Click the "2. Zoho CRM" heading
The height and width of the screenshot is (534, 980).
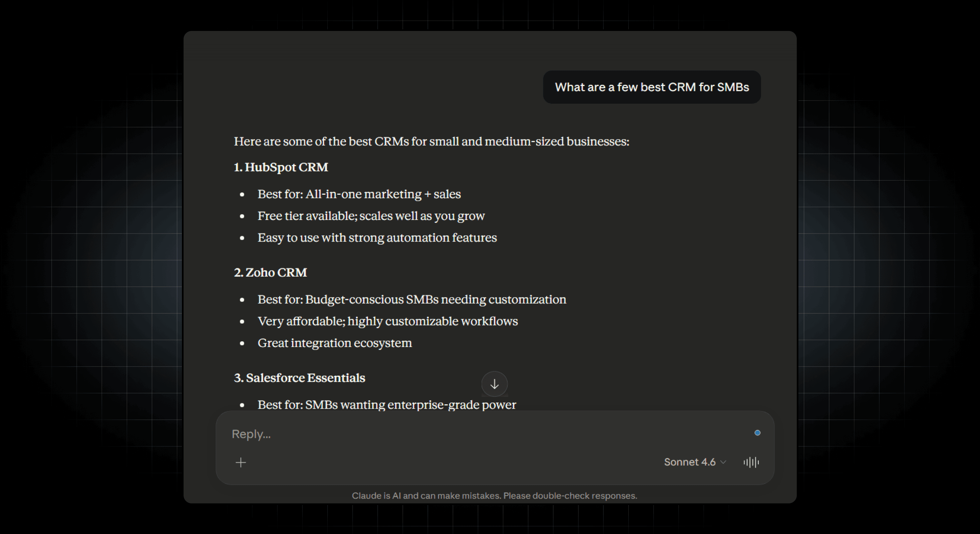coord(270,273)
